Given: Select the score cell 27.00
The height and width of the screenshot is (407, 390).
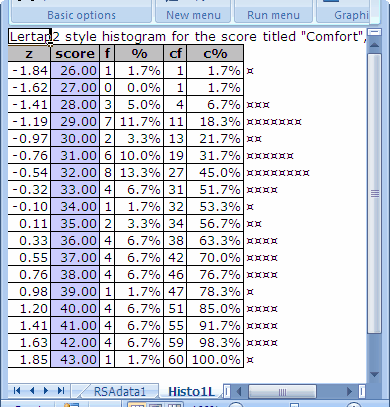Looking at the screenshot, I should click(75, 87).
